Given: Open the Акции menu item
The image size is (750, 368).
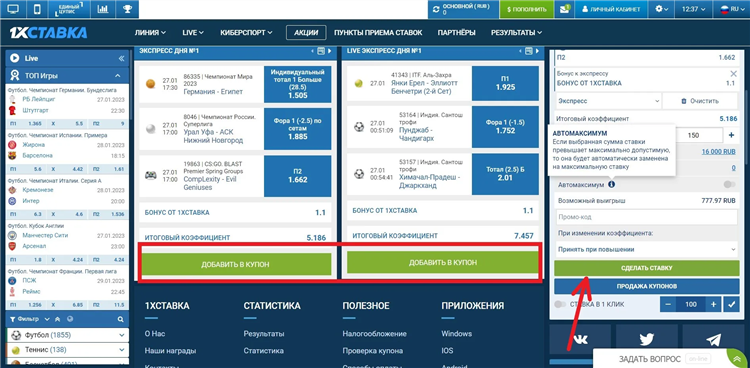Looking at the screenshot, I should coord(306,33).
